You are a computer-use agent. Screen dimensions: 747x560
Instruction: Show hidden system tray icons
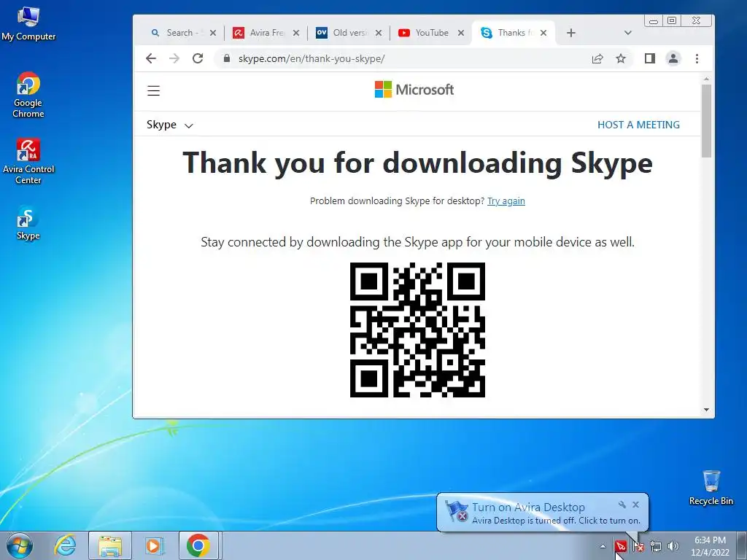(x=603, y=546)
